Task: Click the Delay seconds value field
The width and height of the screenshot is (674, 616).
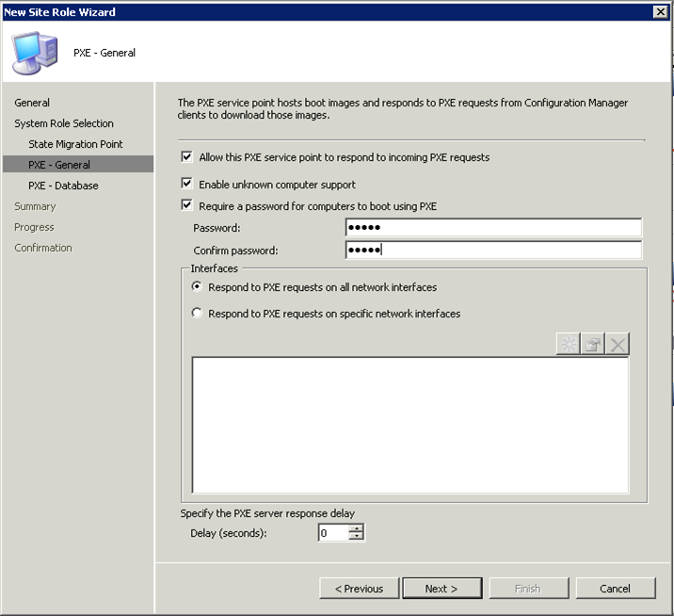Action: click(x=333, y=533)
